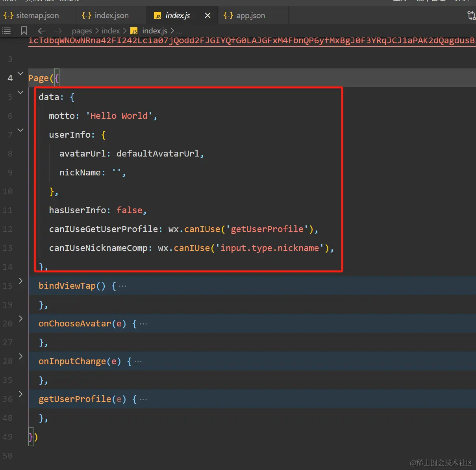Image resolution: width=476 pixels, height=470 pixels.
Task: Click the word 'motto' on line 6
Action: tap(62, 116)
